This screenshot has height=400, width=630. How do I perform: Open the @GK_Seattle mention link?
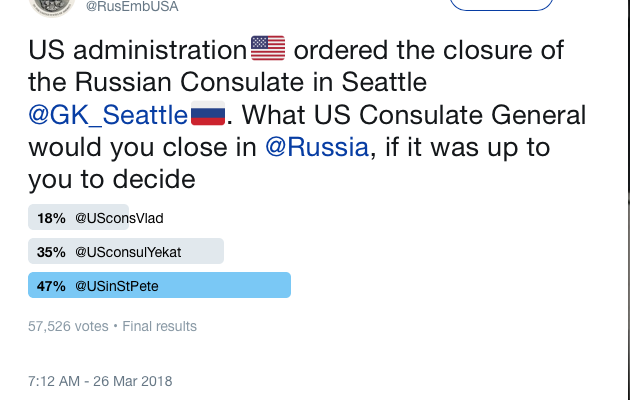pos(108,115)
